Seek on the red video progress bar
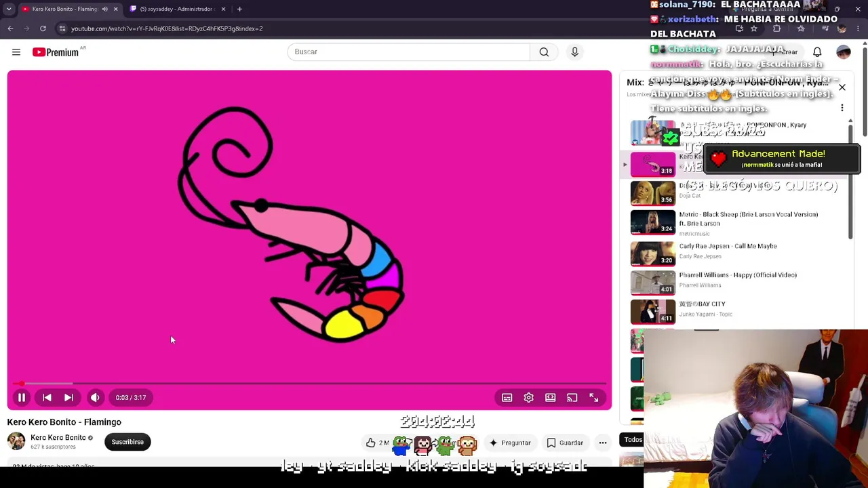 click(309, 384)
